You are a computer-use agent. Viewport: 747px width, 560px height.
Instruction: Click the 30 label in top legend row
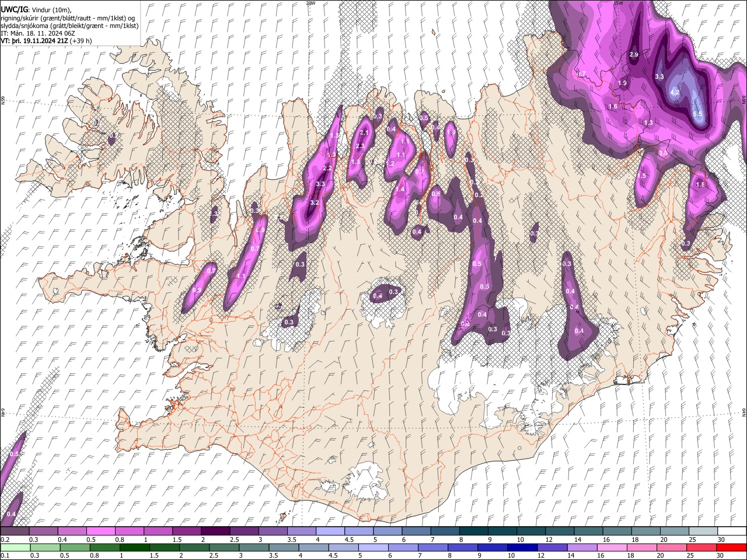click(x=721, y=540)
